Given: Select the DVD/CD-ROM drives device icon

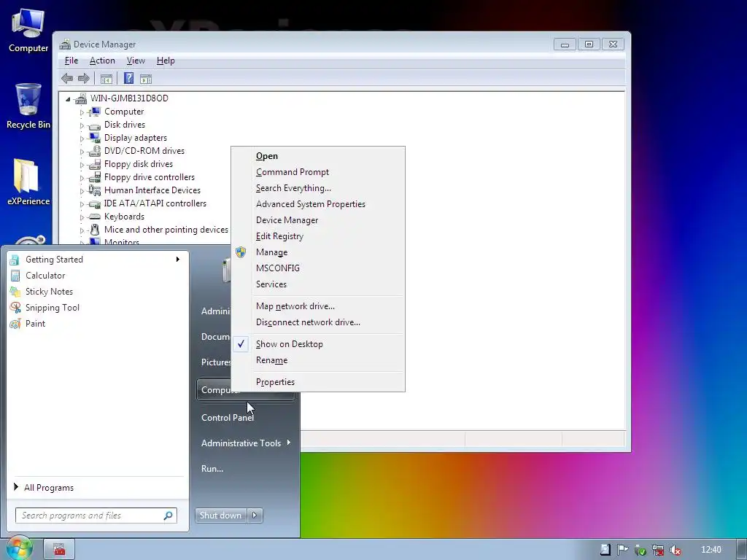Looking at the screenshot, I should [94, 151].
